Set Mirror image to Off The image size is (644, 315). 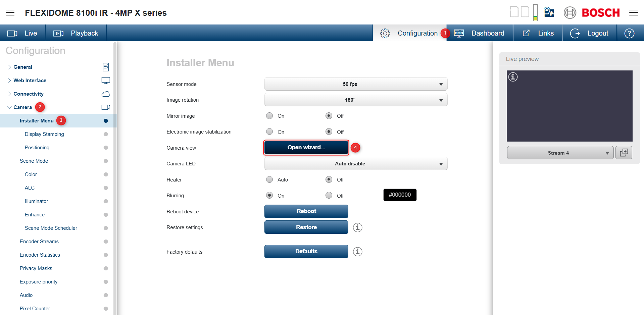(329, 116)
